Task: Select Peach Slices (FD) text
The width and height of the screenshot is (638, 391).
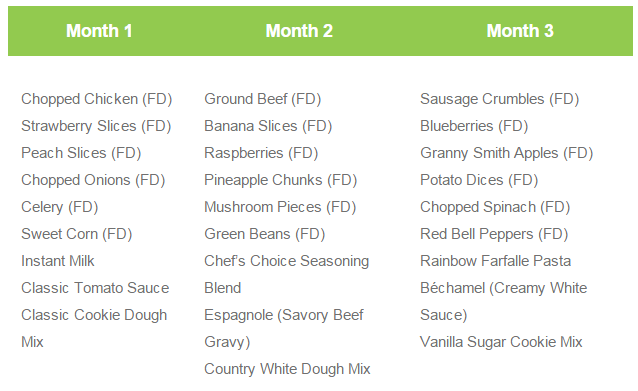Action: click(x=81, y=153)
